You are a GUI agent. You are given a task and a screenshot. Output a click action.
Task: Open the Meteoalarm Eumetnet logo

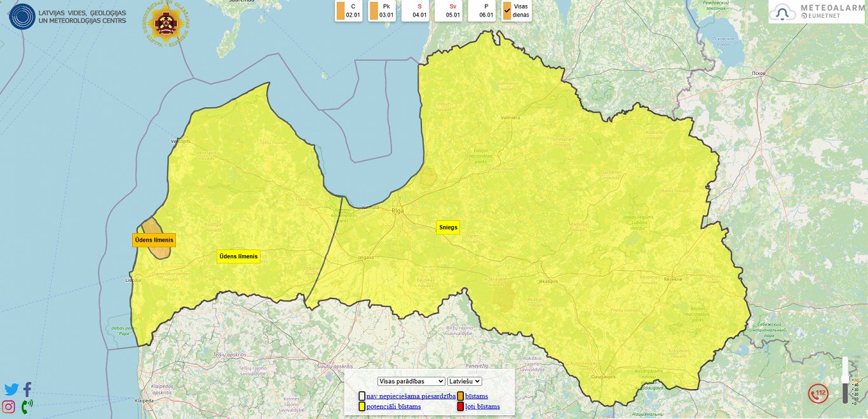pyautogui.click(x=816, y=12)
